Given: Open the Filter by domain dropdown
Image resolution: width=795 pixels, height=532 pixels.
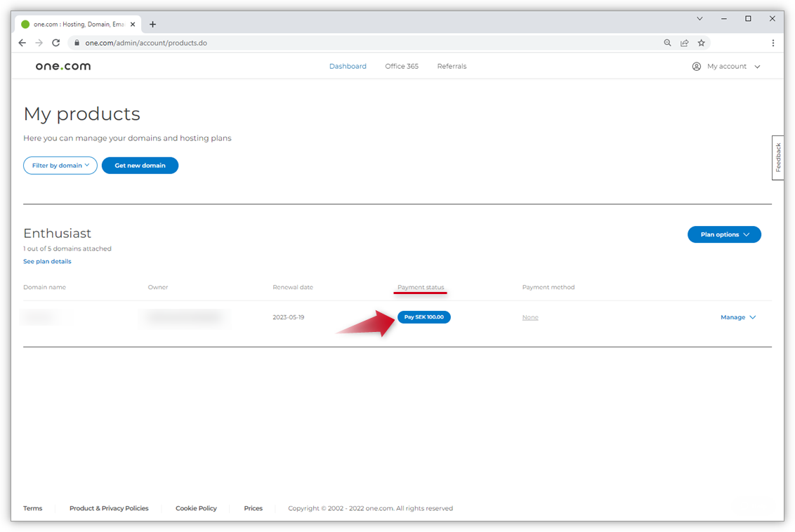Looking at the screenshot, I should click(x=60, y=166).
